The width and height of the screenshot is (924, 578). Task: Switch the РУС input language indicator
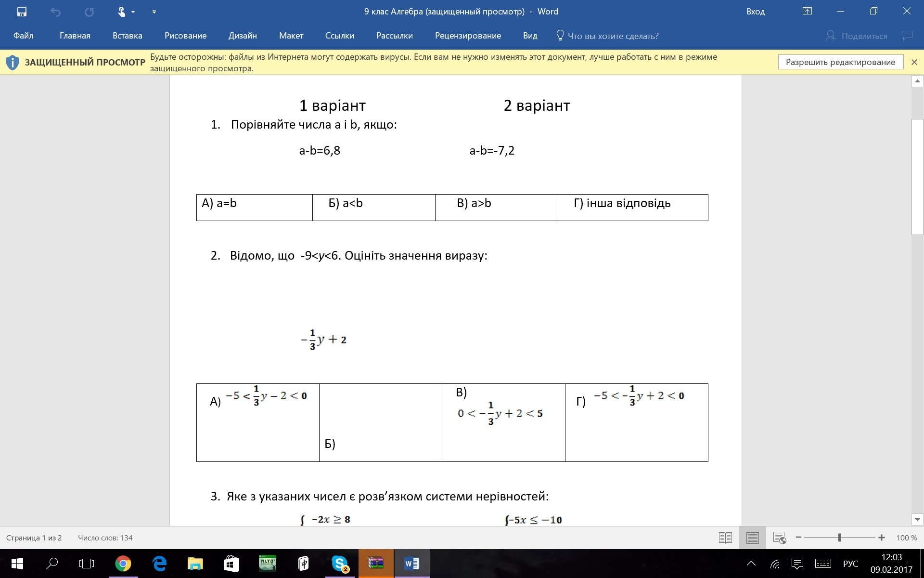click(850, 564)
